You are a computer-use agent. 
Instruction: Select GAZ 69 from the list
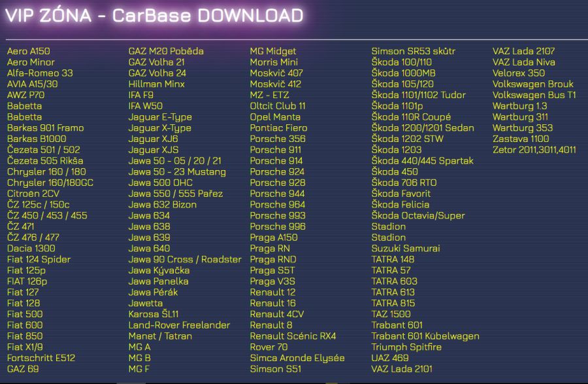click(23, 368)
